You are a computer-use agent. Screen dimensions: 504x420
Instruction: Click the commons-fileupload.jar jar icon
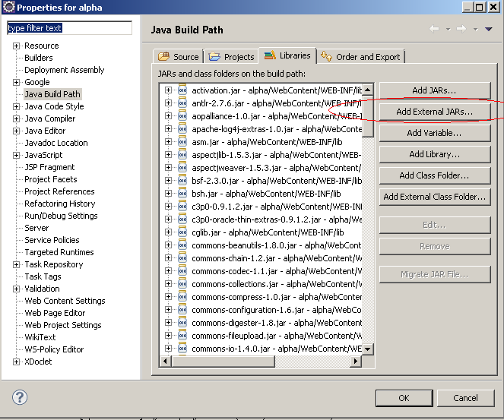pyautogui.click(x=182, y=336)
